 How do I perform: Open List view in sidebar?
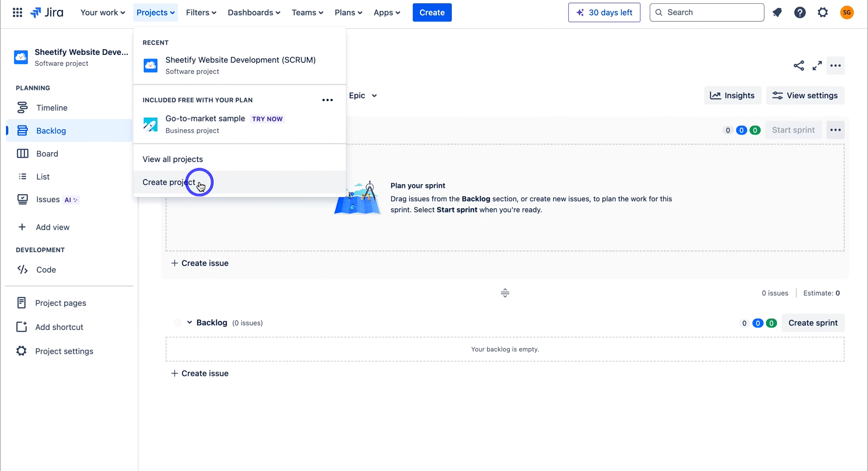pos(69,176)
